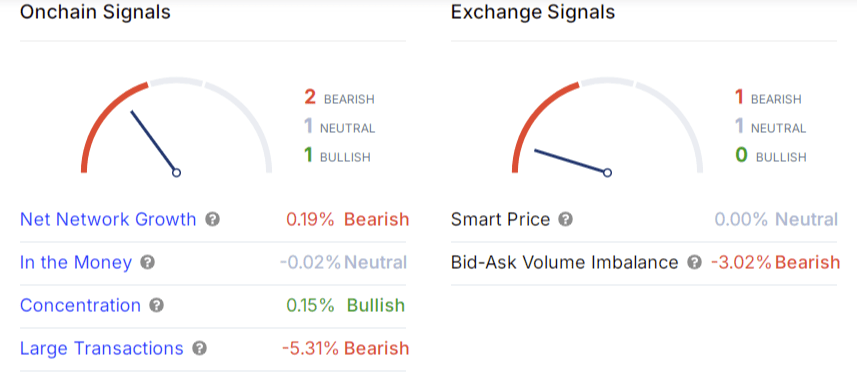Select the Onchain Signals heading
This screenshot has height=376, width=857.
point(95,12)
